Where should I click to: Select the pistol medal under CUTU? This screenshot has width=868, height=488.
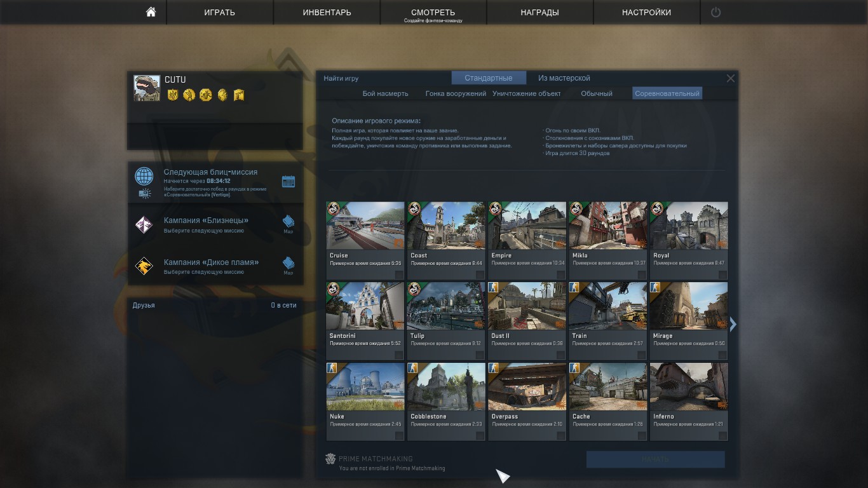pos(239,95)
